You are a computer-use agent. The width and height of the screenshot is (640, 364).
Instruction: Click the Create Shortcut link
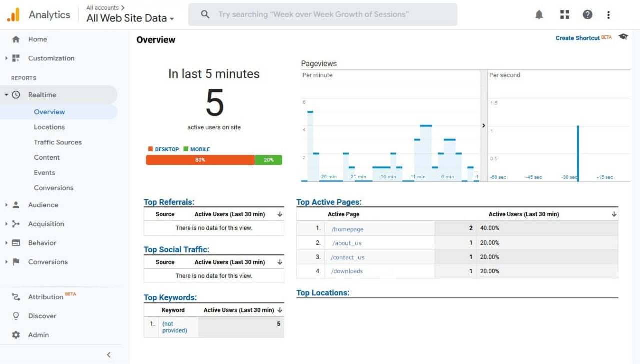click(577, 38)
